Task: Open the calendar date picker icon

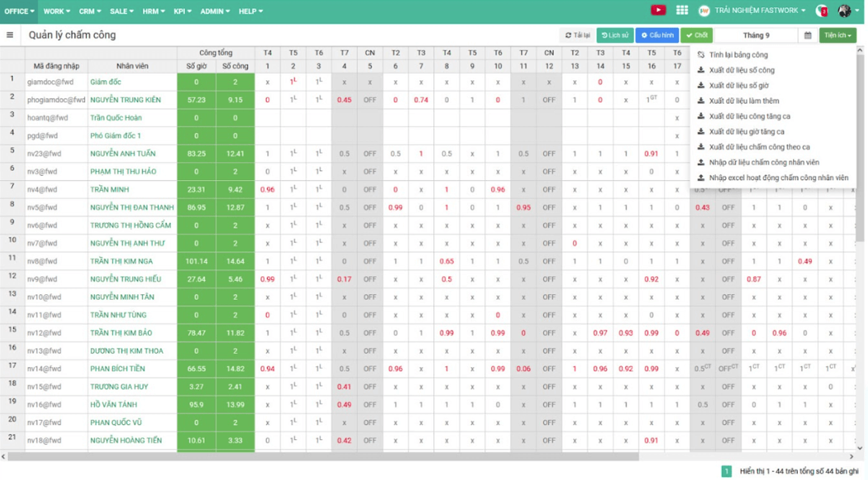Action: [x=808, y=35]
